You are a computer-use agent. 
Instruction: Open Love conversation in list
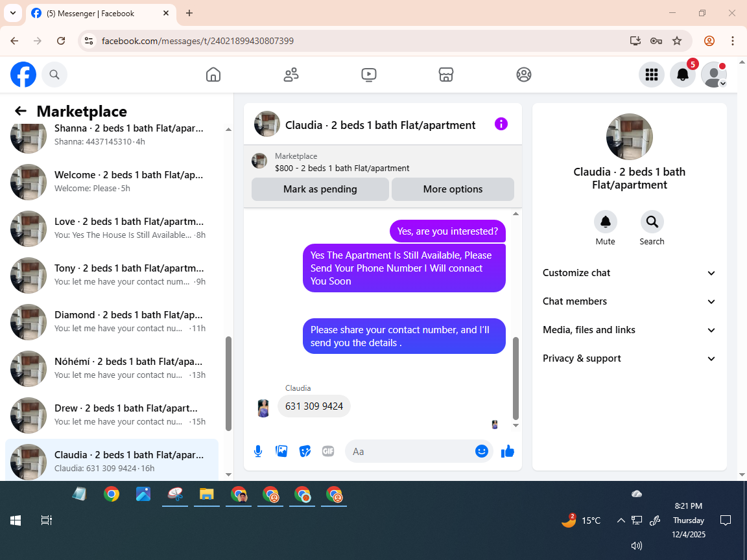click(112, 229)
